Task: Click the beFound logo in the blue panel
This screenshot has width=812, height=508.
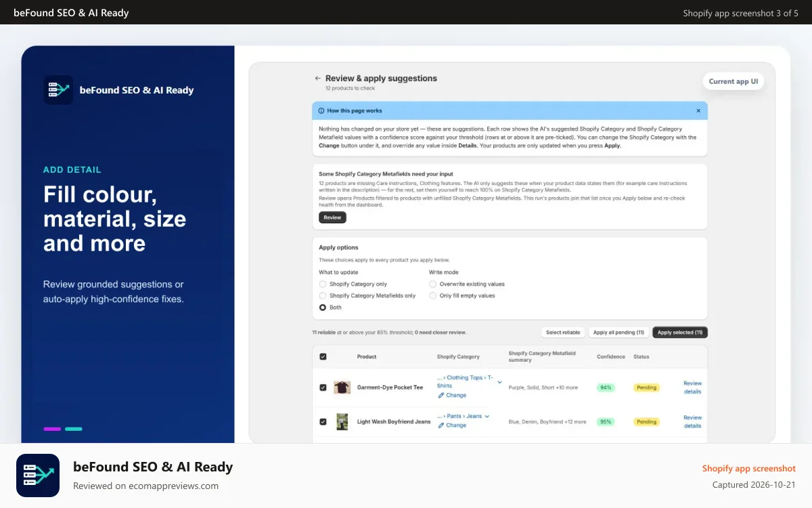Action: click(58, 89)
